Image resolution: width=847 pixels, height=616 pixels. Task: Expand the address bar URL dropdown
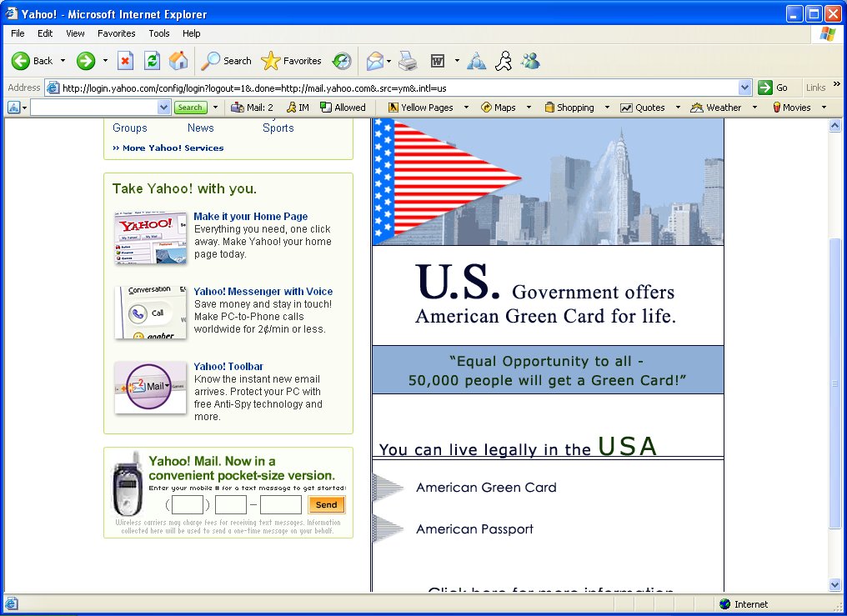(745, 88)
